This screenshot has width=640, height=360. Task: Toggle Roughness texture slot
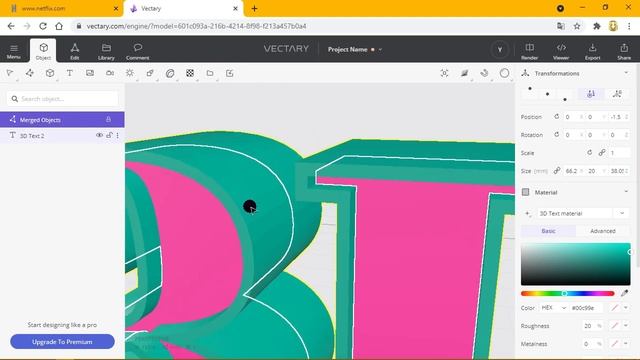[x=614, y=325]
